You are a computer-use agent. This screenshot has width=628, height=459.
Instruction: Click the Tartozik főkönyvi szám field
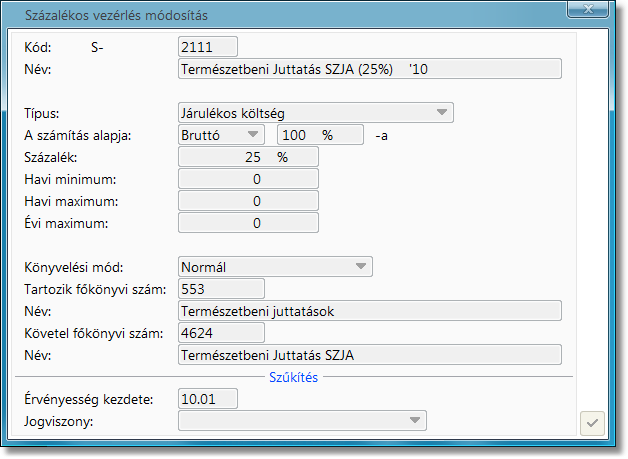220,289
